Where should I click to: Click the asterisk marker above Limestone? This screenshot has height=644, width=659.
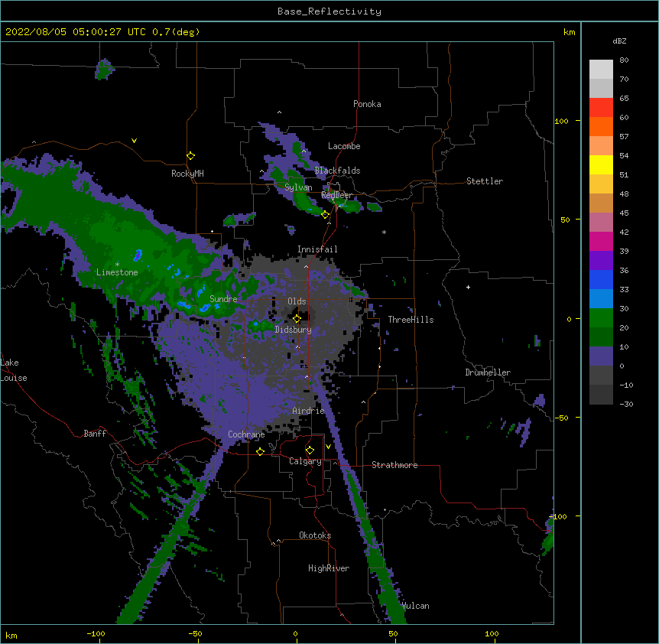[x=117, y=265]
